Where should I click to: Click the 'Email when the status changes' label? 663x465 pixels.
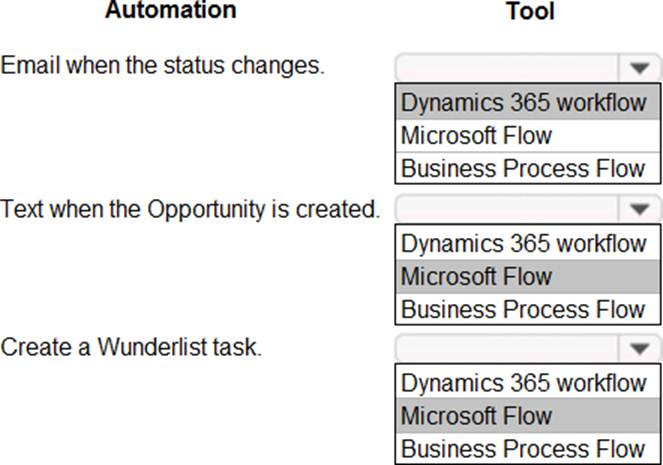click(163, 67)
